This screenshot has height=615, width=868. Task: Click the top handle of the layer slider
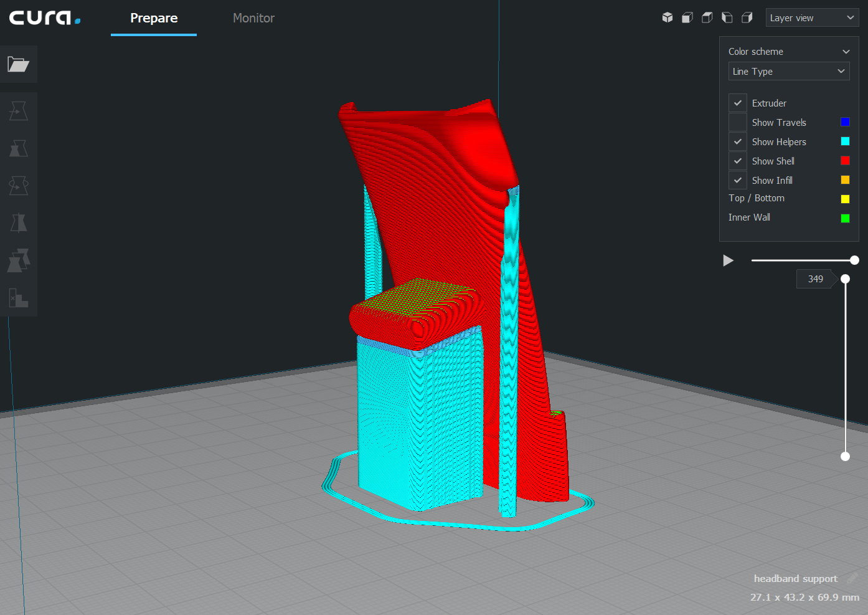point(845,279)
